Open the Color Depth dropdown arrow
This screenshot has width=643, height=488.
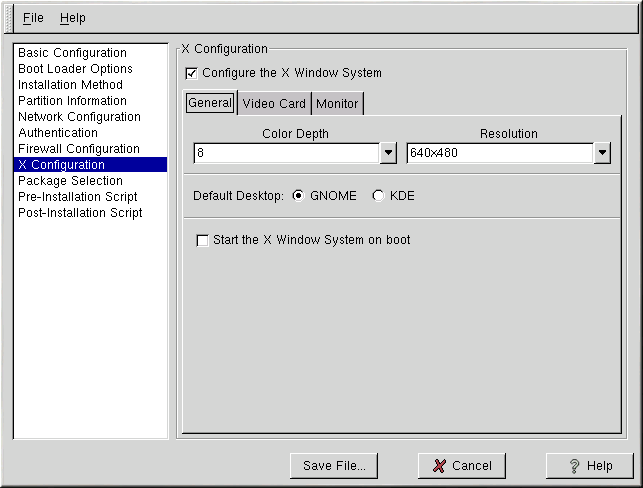click(389, 153)
